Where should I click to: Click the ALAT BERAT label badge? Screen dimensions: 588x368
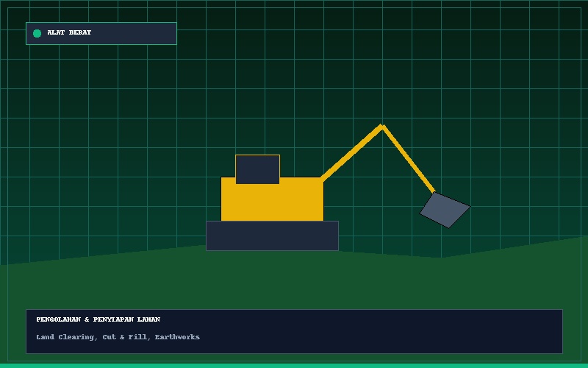(x=101, y=33)
